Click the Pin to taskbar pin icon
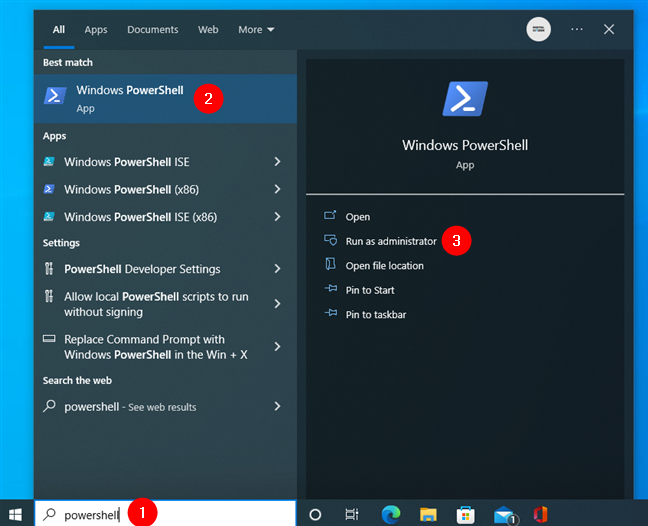 (331, 313)
